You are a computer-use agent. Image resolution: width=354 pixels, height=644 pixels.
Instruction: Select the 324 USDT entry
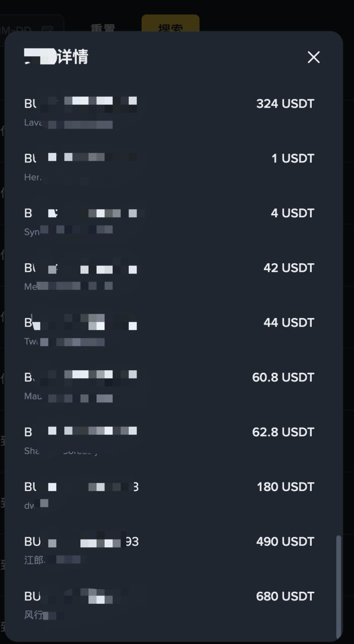click(x=169, y=113)
